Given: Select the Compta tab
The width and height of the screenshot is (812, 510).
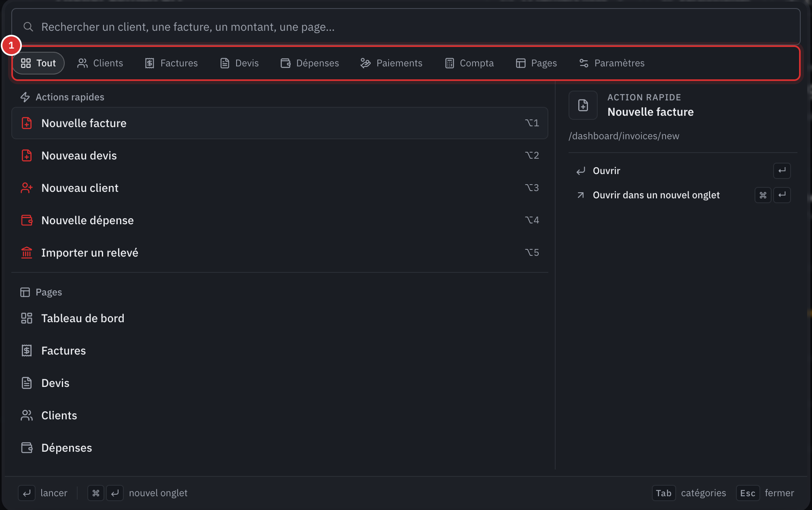Looking at the screenshot, I should click(x=469, y=63).
